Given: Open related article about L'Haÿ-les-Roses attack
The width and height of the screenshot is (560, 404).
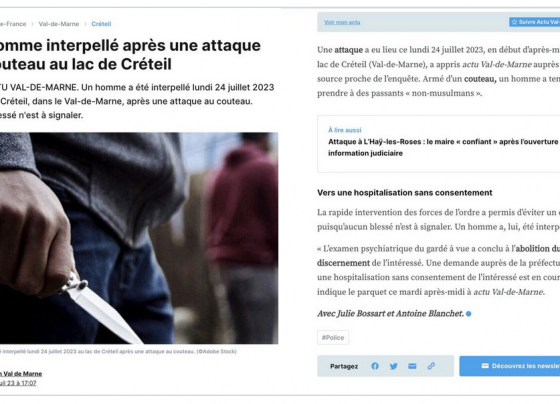Looking at the screenshot, I should coord(443,147).
